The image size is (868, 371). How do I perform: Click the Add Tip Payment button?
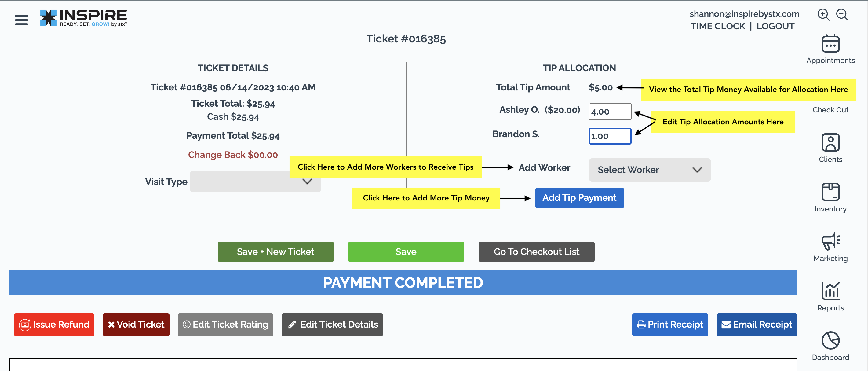coord(580,198)
